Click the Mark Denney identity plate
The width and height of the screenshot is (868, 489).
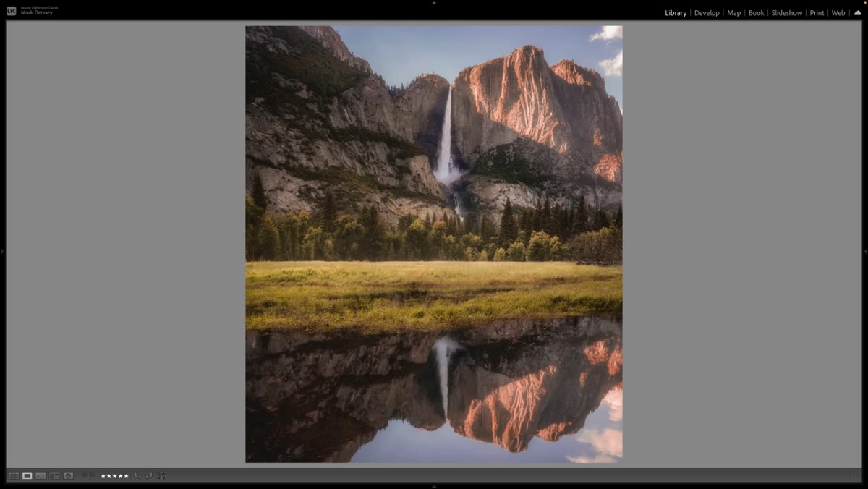point(37,13)
